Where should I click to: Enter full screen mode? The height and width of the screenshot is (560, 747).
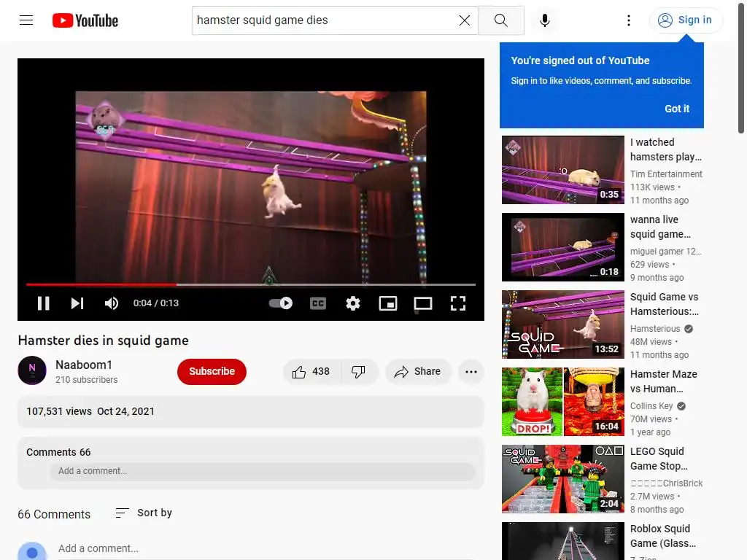pos(458,303)
